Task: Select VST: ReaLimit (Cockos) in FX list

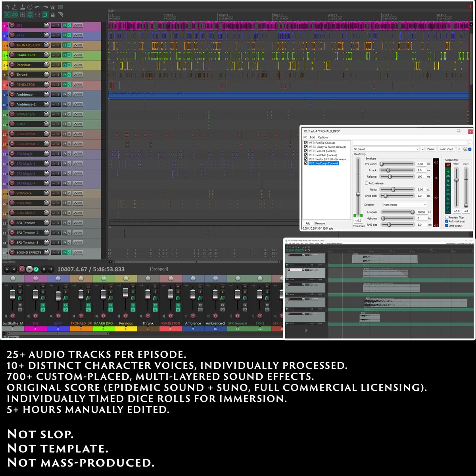Action: pyautogui.click(x=322, y=151)
